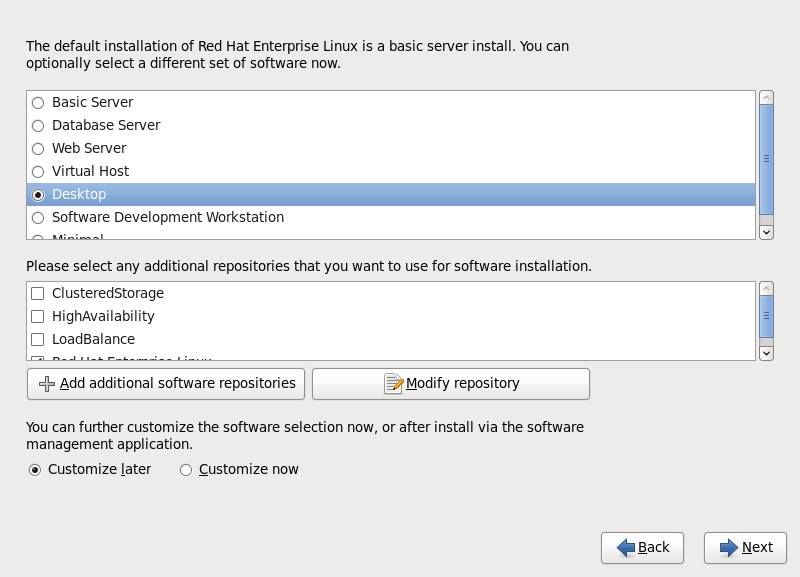800x577 pixels.
Task: Choose Software Development Workstation option
Action: 38,217
